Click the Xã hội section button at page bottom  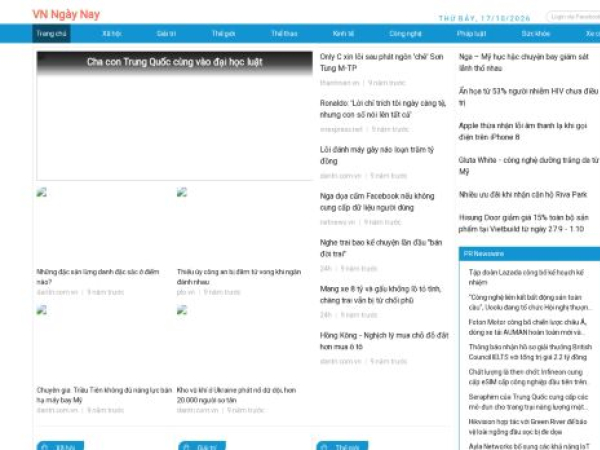(60, 446)
